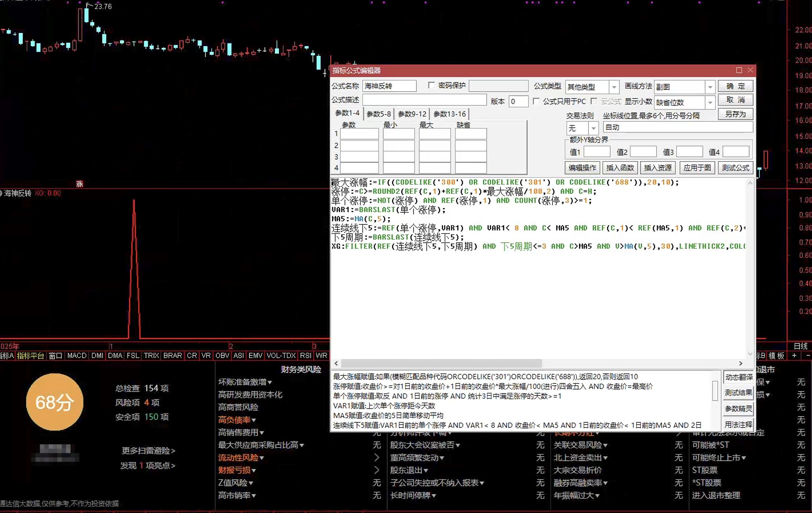Expand the 高销售费用 risk item
Image resolution: width=812 pixels, height=513 pixels.
(241, 432)
